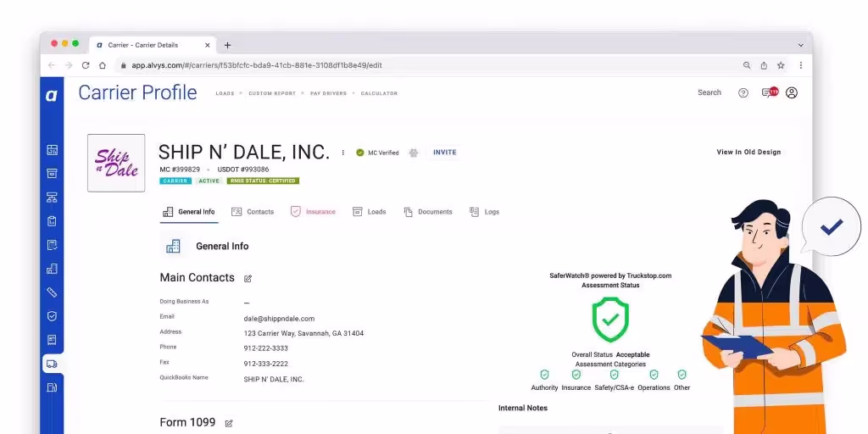Click the phone number 912-222-3333
This screenshot has height=434, width=868.
[x=265, y=348]
